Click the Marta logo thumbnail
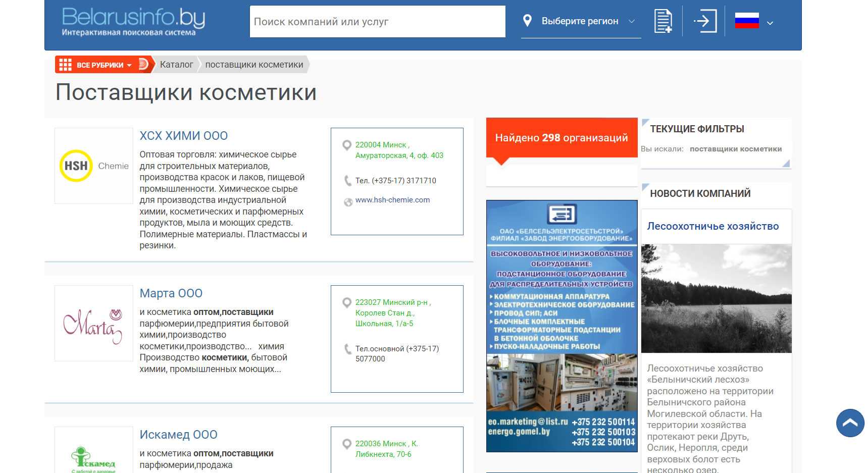The width and height of the screenshot is (868, 473). tap(94, 323)
